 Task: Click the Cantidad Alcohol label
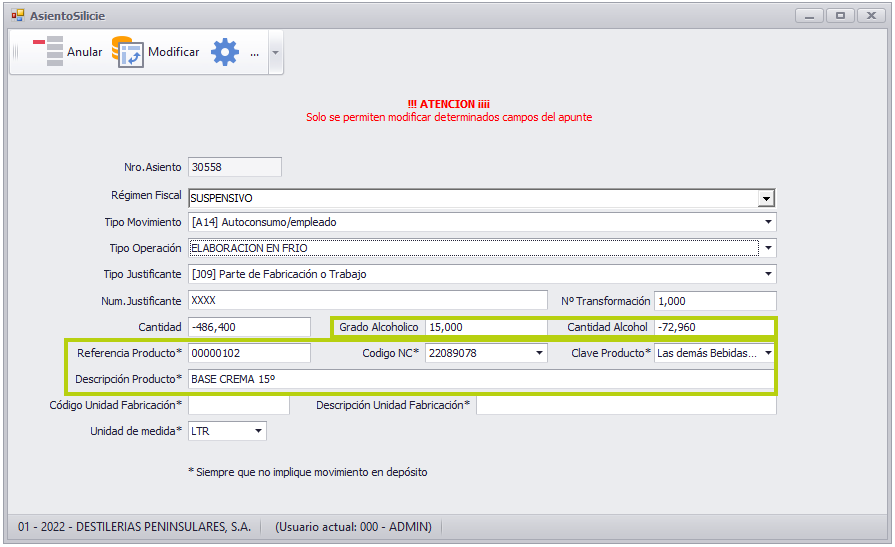[x=607, y=327]
